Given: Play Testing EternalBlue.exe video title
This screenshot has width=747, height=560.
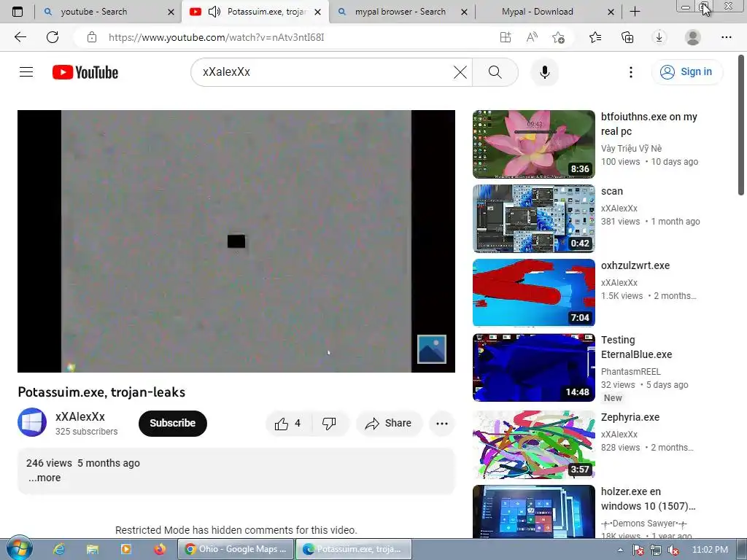Looking at the screenshot, I should click(636, 347).
